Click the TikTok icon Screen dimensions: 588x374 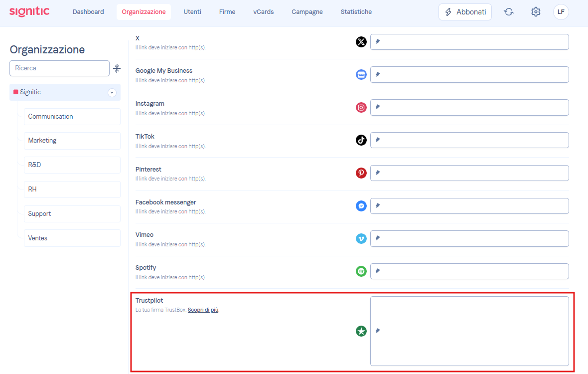point(361,140)
